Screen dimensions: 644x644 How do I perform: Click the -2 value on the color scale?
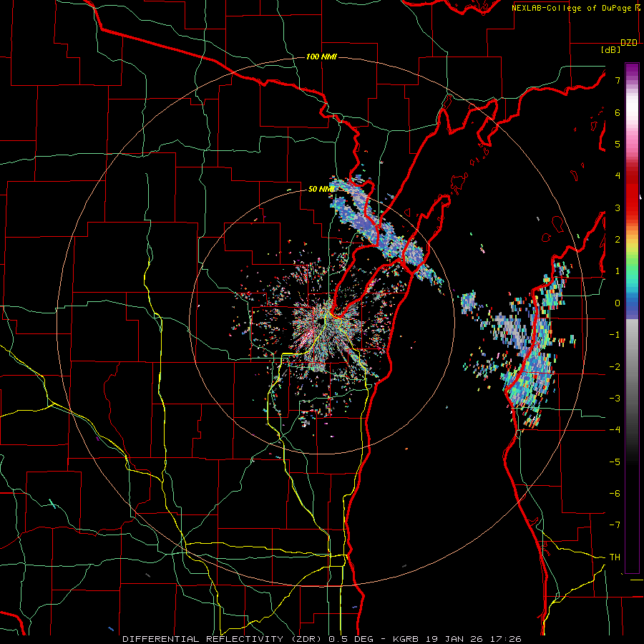(615, 367)
